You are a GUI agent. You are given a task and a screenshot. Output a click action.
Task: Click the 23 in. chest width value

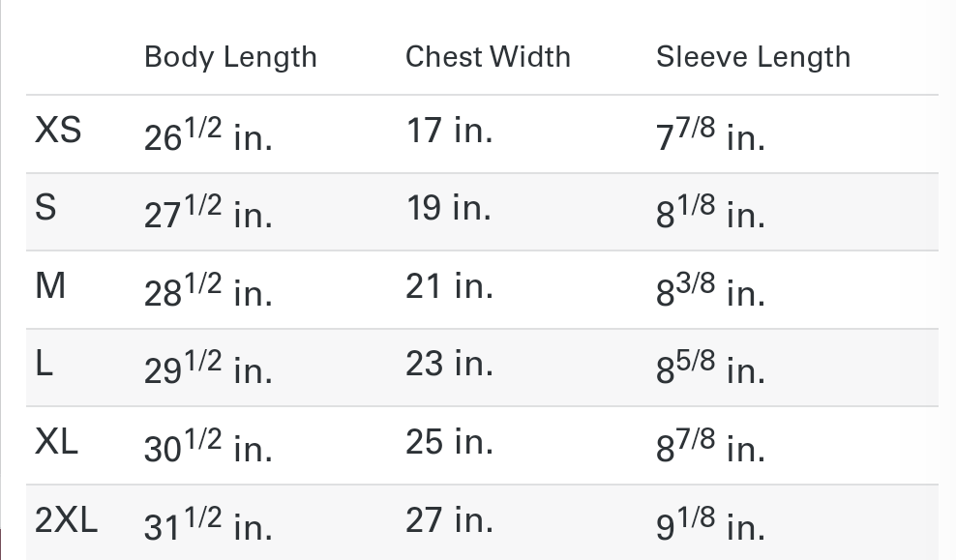point(449,365)
